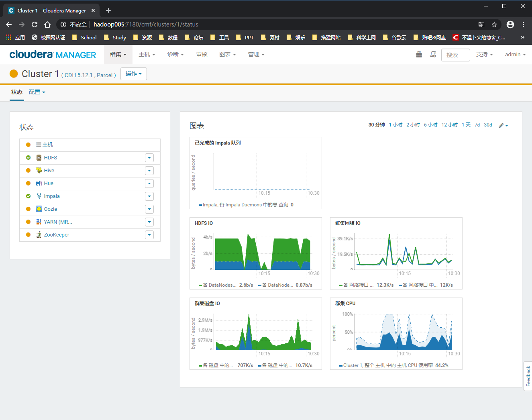532x420 pixels.
Task: Close the Cluster 1 browser tab
Action: point(93,10)
